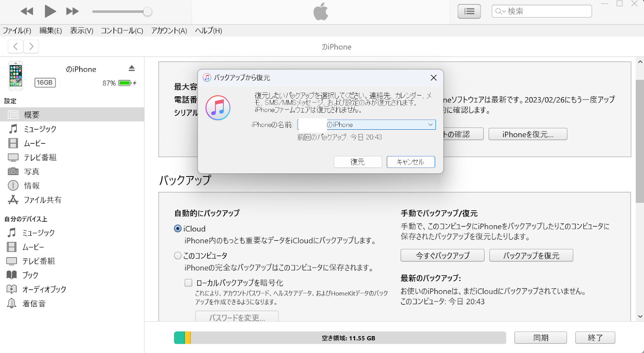
Task: Click the iTunes logo in dialog
Action: (x=218, y=108)
